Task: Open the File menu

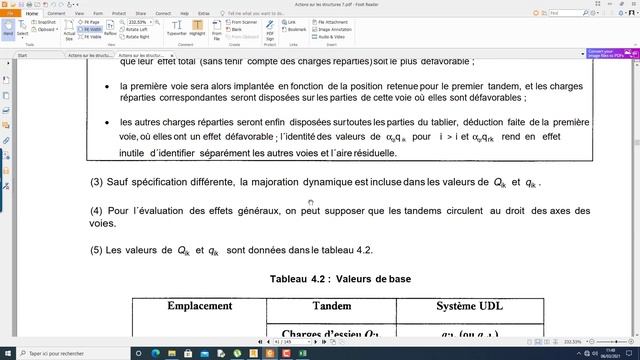Action: tap(10, 13)
